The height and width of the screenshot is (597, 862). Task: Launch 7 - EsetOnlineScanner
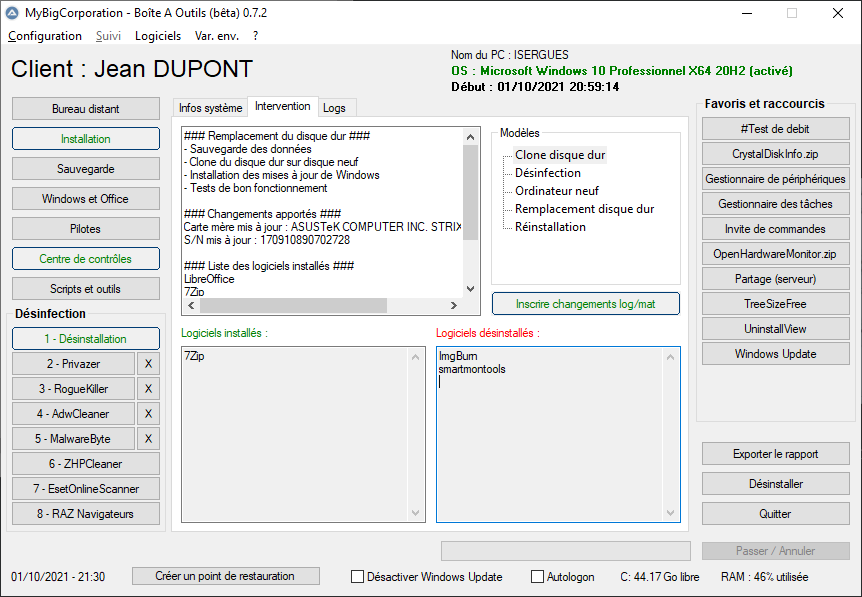tap(86, 489)
